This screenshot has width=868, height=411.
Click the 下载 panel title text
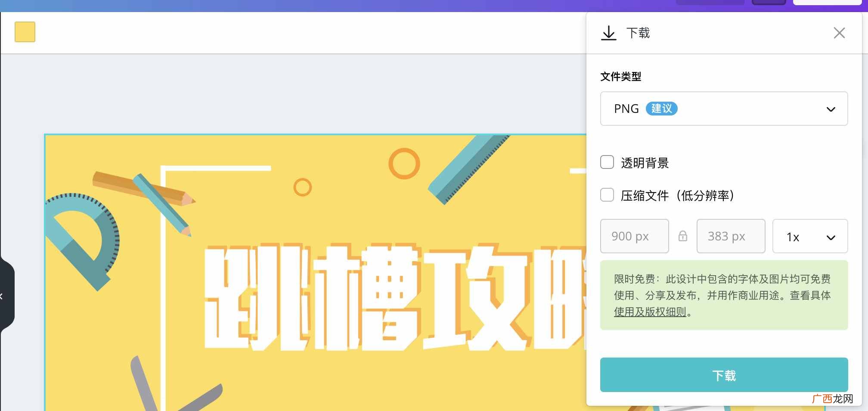point(638,33)
